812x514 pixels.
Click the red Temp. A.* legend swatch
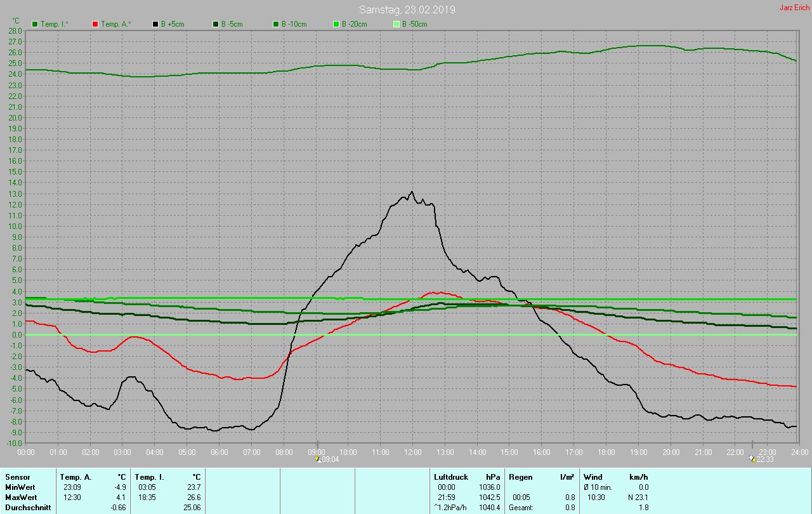pos(95,24)
